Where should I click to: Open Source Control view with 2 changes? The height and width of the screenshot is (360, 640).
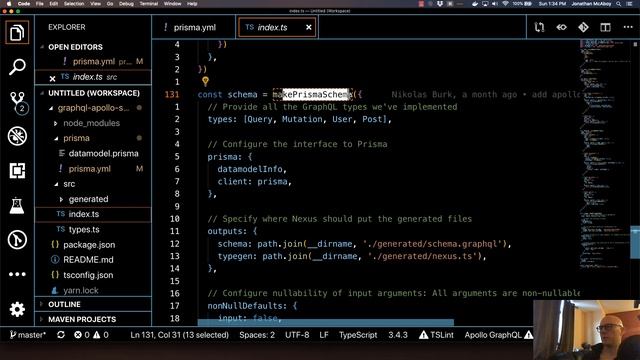click(x=18, y=102)
